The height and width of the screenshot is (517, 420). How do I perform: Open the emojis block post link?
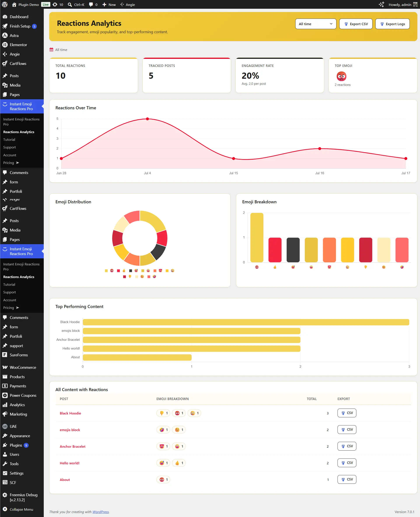(x=70, y=430)
